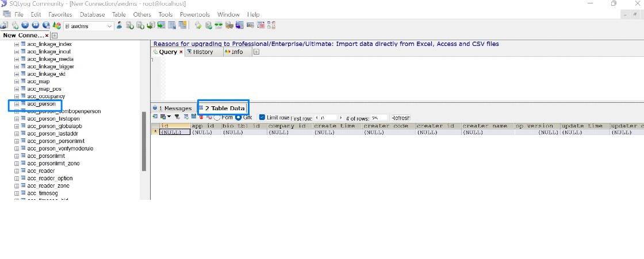Image resolution: width=644 pixels, height=259 pixels.
Task: Click the Create New Connection toolbar icon
Action: pos(3,25)
